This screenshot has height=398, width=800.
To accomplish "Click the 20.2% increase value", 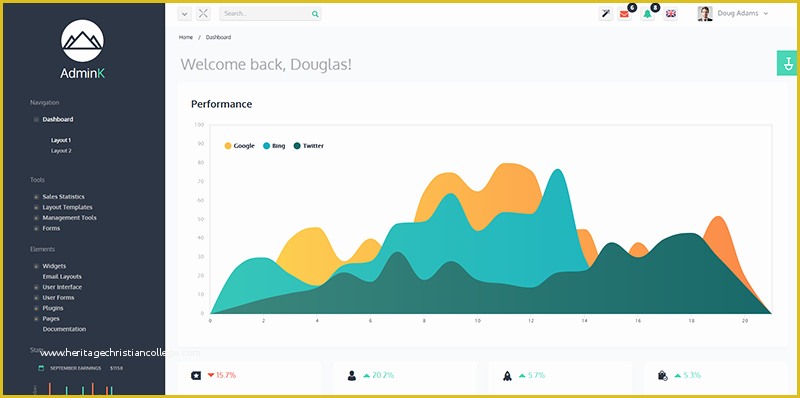I will pyautogui.click(x=383, y=376).
